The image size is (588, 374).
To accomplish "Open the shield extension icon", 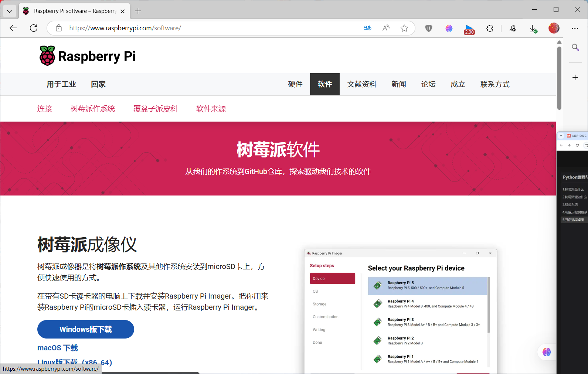I will point(429,28).
